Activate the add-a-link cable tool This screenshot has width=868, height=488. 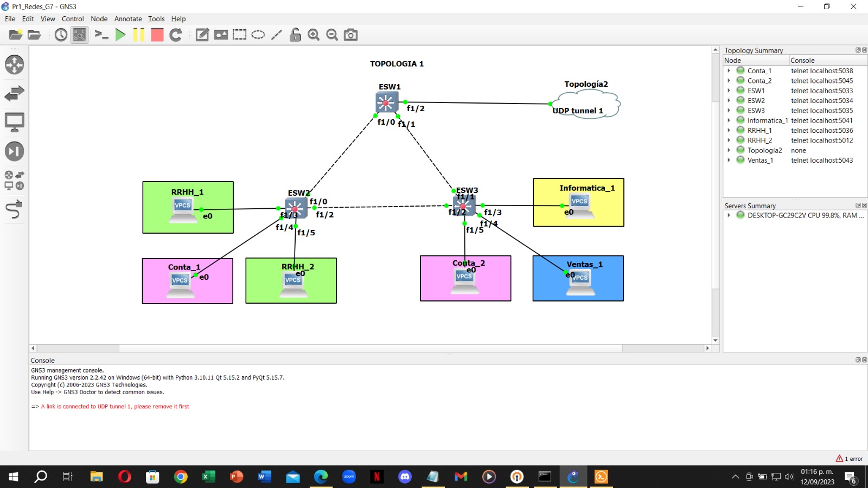(15, 210)
